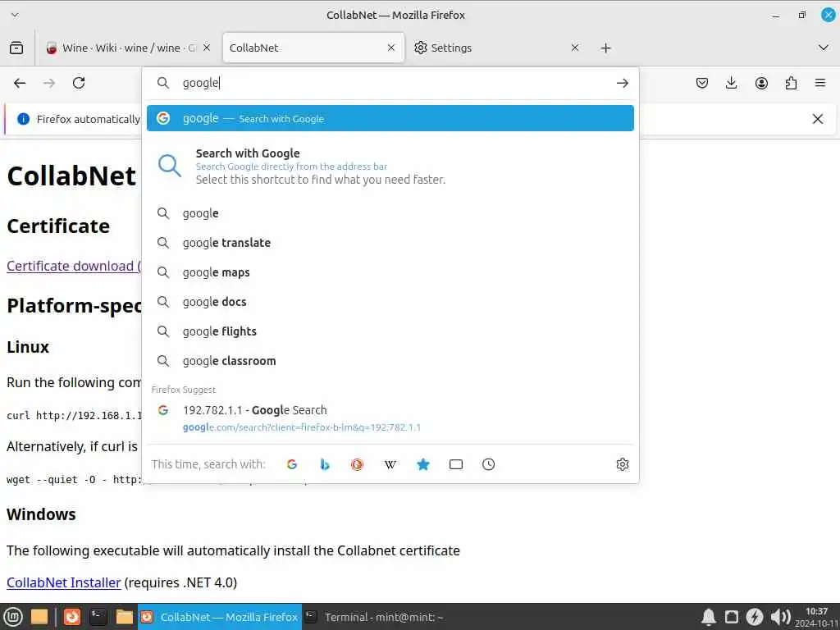Open the 192.782.1.1 Google Search history entry
Image resolution: width=840 pixels, height=630 pixels.
pyautogui.click(x=390, y=418)
